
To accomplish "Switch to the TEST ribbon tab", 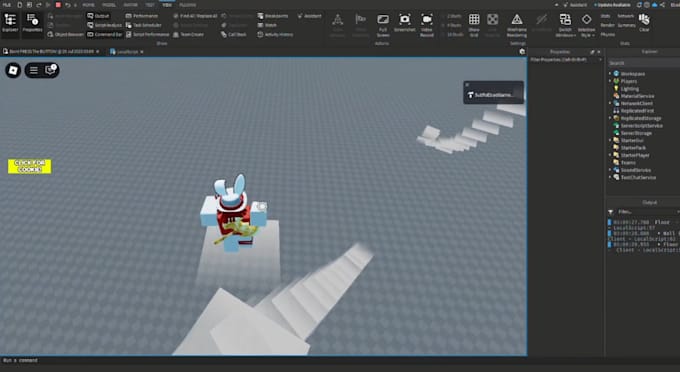I will (150, 5).
